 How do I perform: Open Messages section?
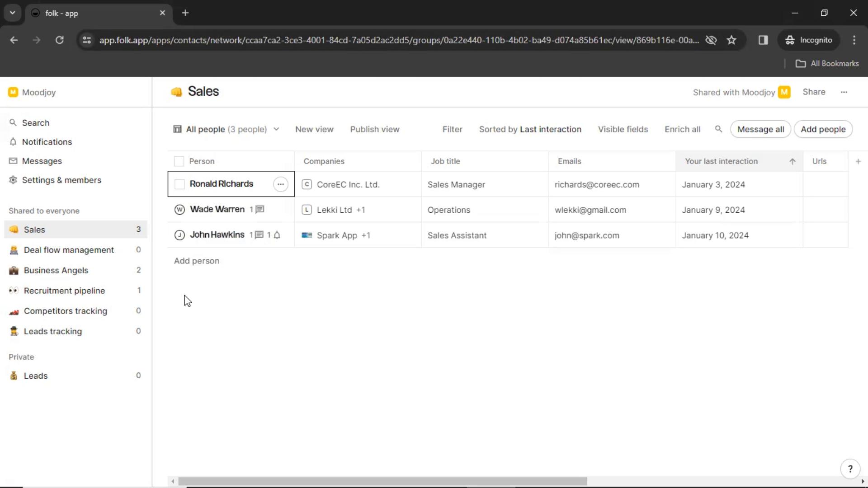tap(42, 161)
